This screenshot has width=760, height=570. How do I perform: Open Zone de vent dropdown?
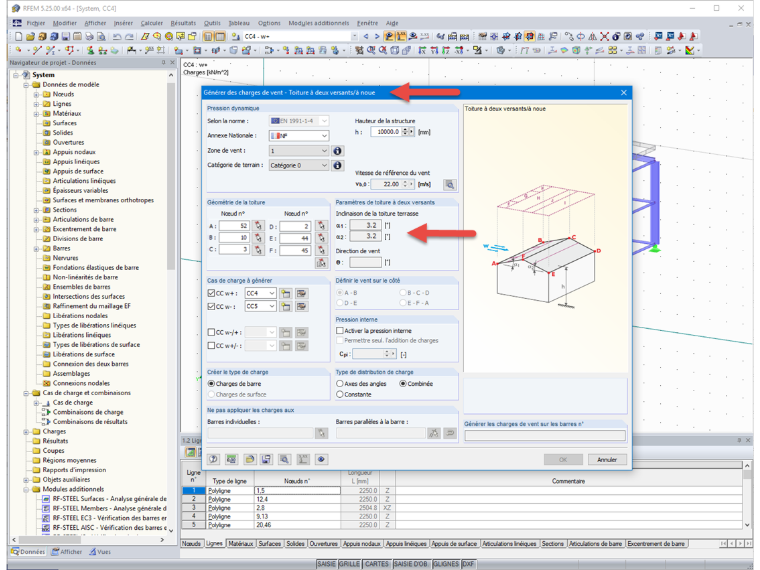point(324,151)
